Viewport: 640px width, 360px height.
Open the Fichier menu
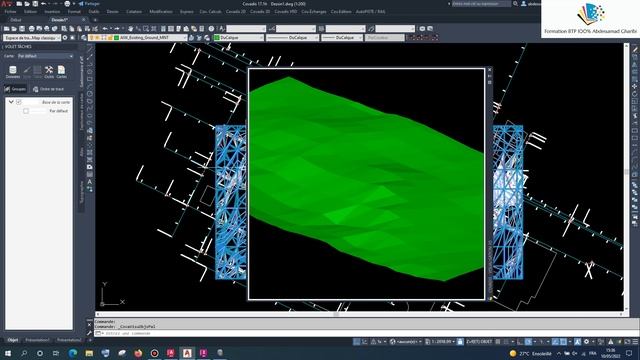(10, 12)
